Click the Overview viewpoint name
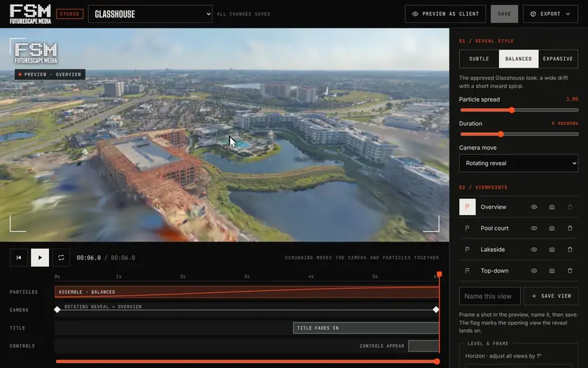The height and width of the screenshot is (368, 588). point(493,207)
